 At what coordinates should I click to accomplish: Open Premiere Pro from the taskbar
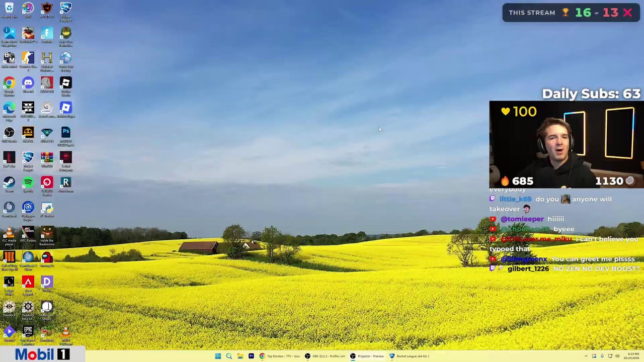[251, 356]
